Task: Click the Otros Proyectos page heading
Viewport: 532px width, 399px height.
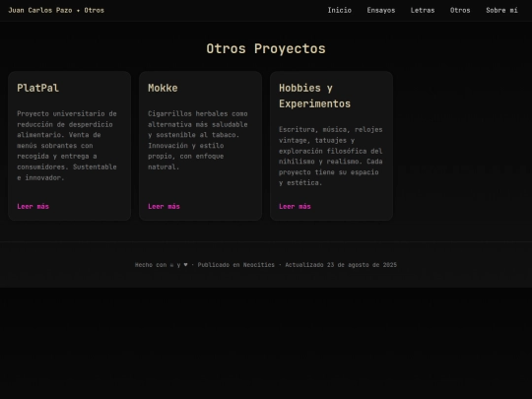Action: (266, 48)
